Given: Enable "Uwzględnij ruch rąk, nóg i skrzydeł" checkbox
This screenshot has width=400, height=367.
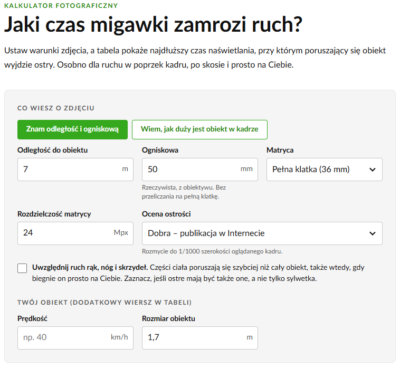Looking at the screenshot, I should (x=22, y=268).
